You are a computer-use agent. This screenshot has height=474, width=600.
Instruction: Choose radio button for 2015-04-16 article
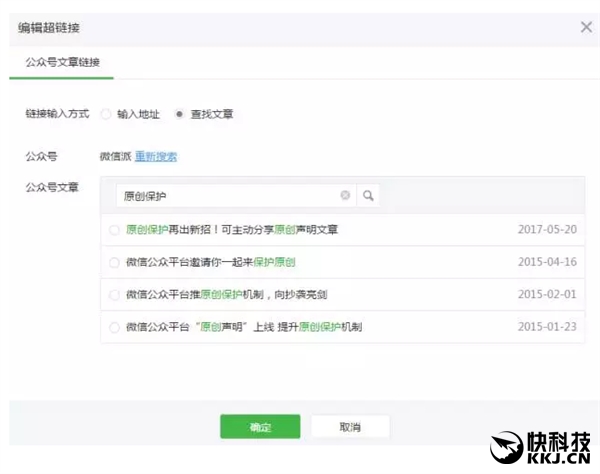pyautogui.click(x=115, y=262)
